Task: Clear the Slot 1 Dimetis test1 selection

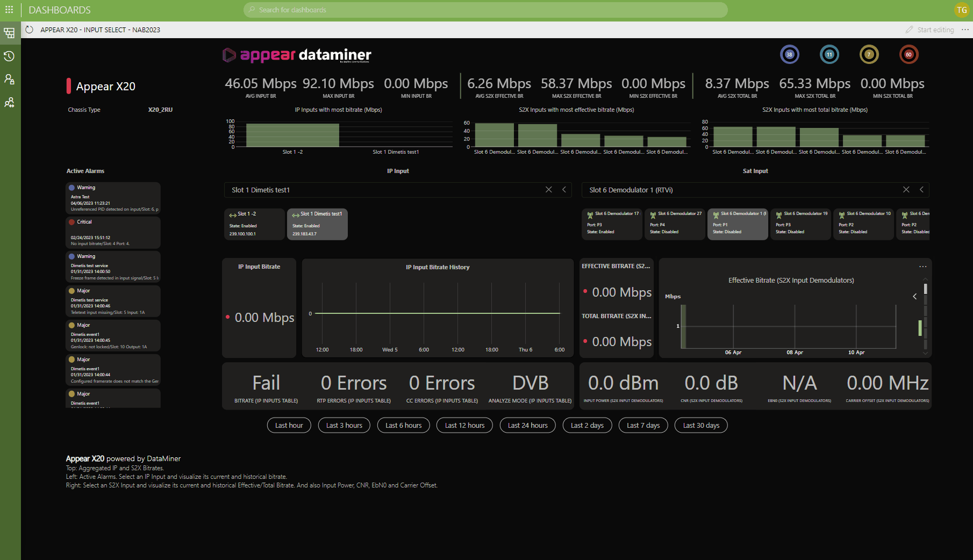Action: [x=549, y=190]
